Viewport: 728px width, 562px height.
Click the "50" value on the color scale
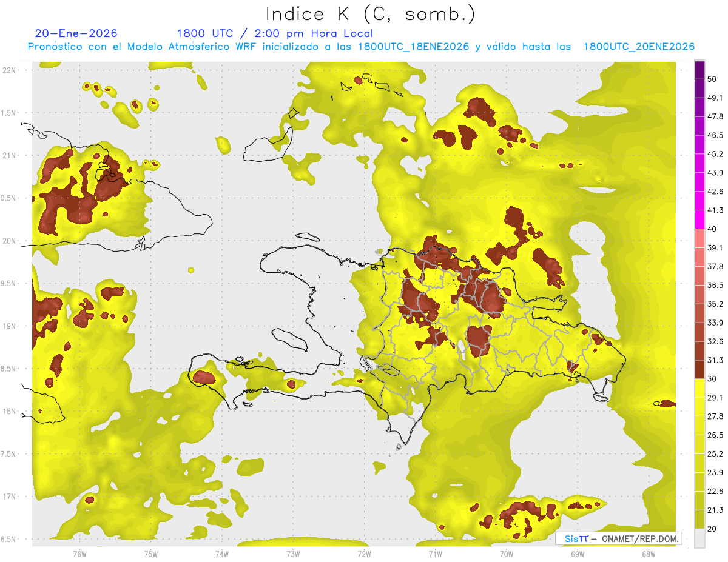pyautogui.click(x=712, y=79)
